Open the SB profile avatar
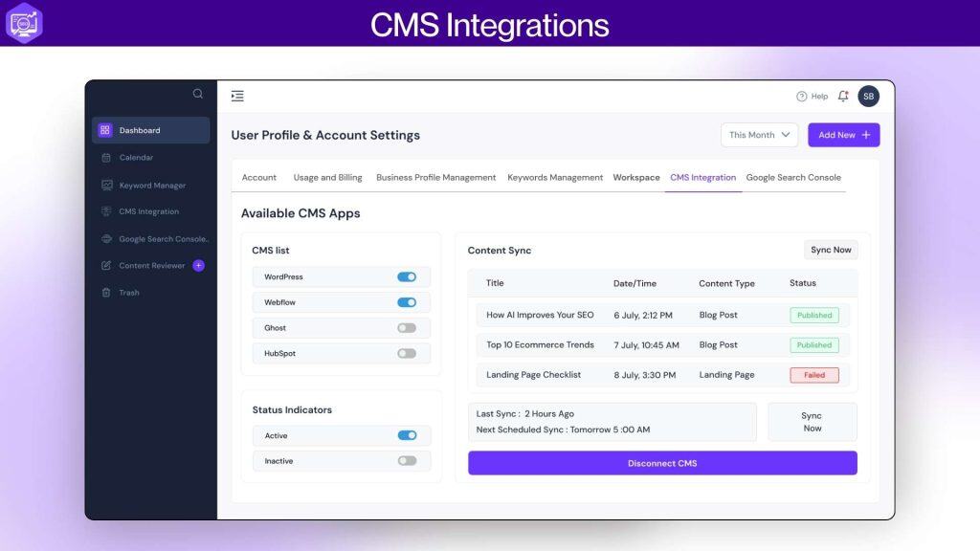 pos(868,96)
